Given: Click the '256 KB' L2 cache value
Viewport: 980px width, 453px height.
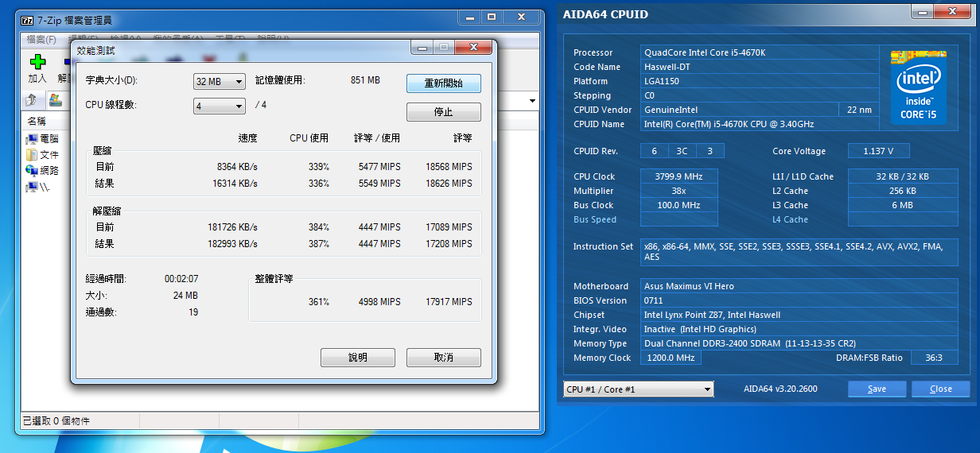Looking at the screenshot, I should (902, 191).
